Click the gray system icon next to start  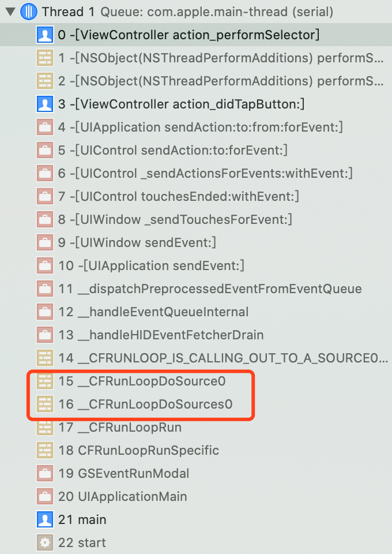pyautogui.click(x=44, y=542)
